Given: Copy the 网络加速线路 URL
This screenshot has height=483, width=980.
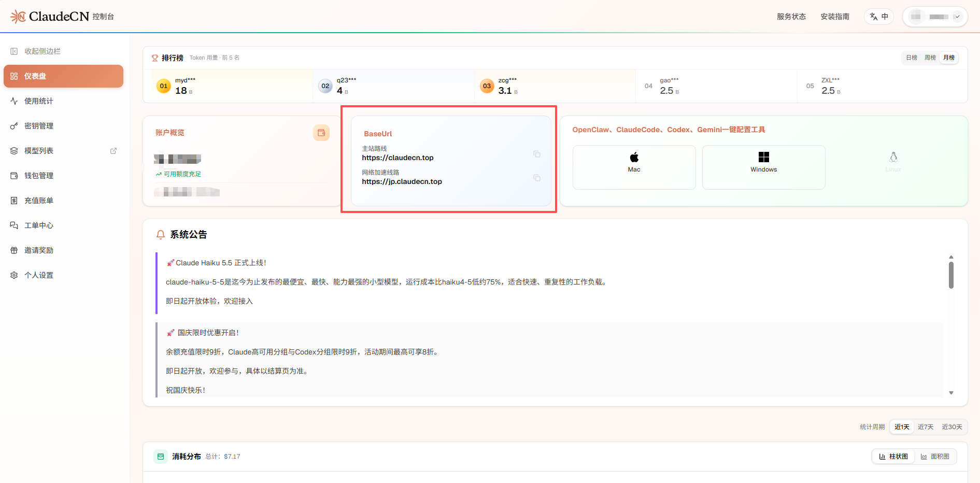Looking at the screenshot, I should (537, 178).
